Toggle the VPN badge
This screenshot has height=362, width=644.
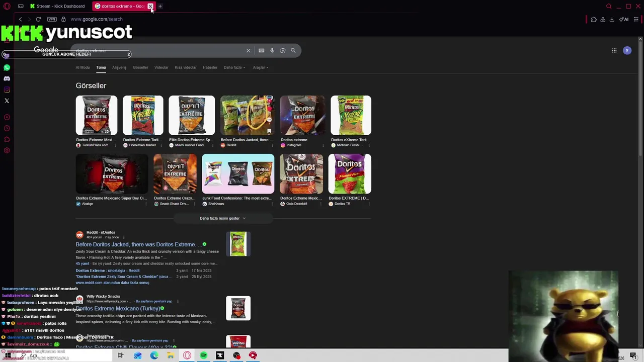[52, 19]
